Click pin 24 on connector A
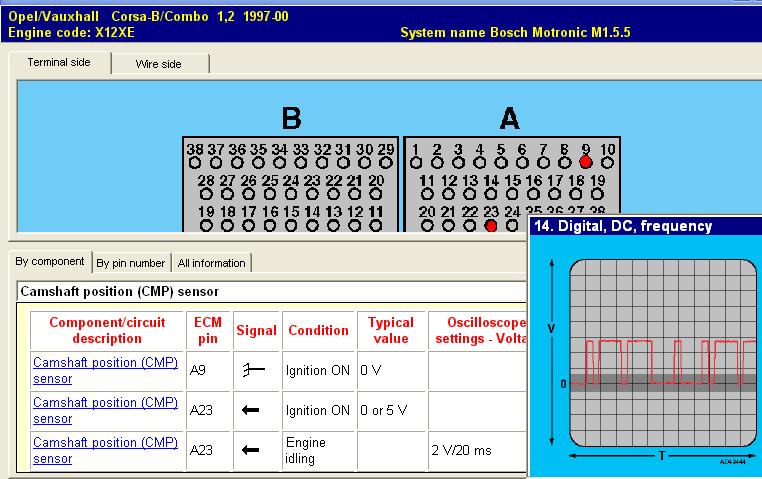 [512, 225]
